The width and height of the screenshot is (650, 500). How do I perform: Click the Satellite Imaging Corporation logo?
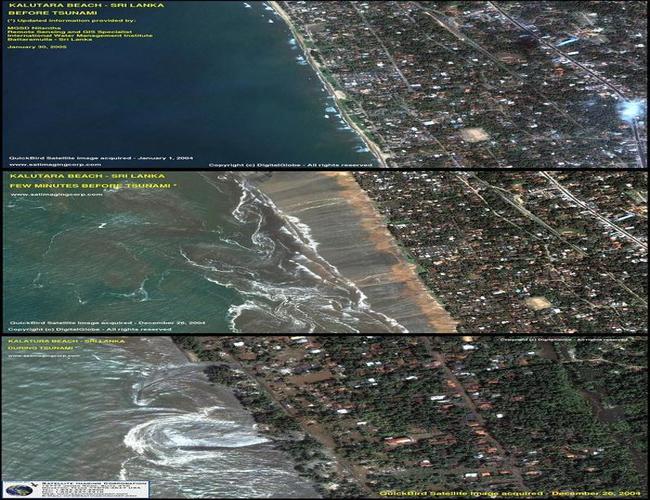(75, 489)
